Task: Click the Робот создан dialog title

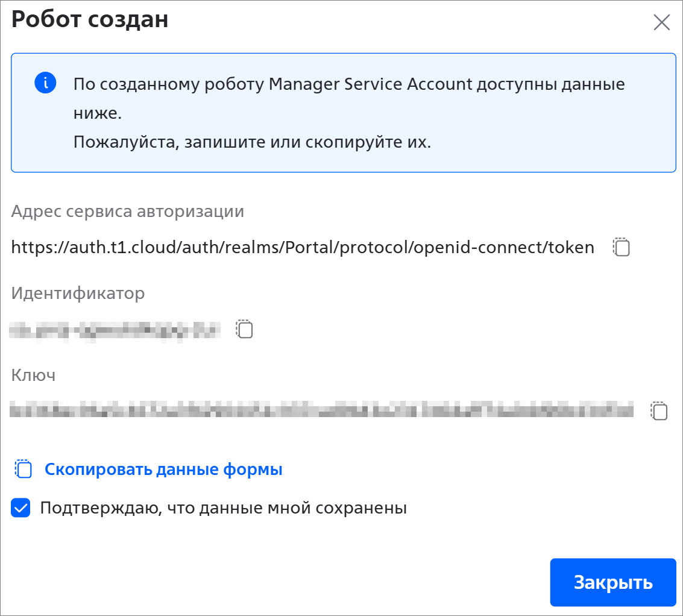Action: point(90,20)
